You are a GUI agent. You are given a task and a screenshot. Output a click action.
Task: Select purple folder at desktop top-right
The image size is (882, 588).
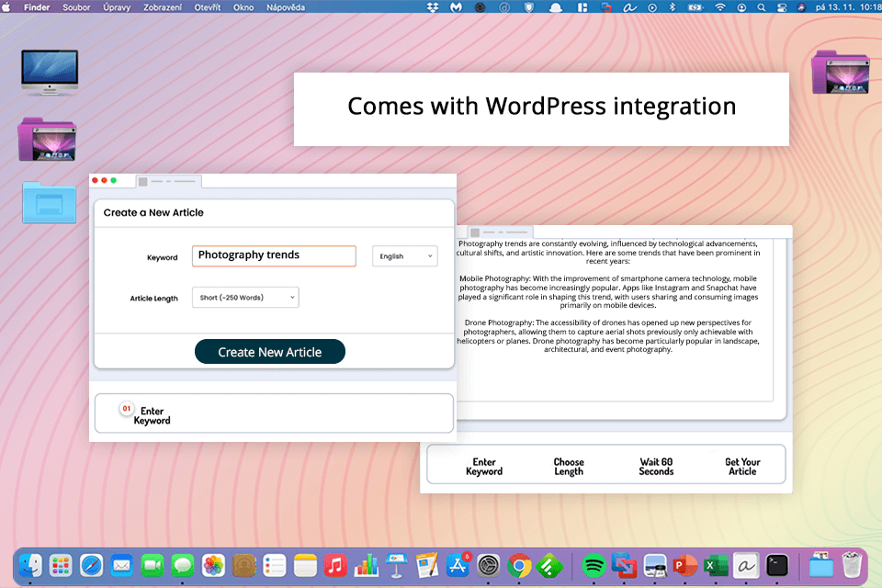click(841, 72)
